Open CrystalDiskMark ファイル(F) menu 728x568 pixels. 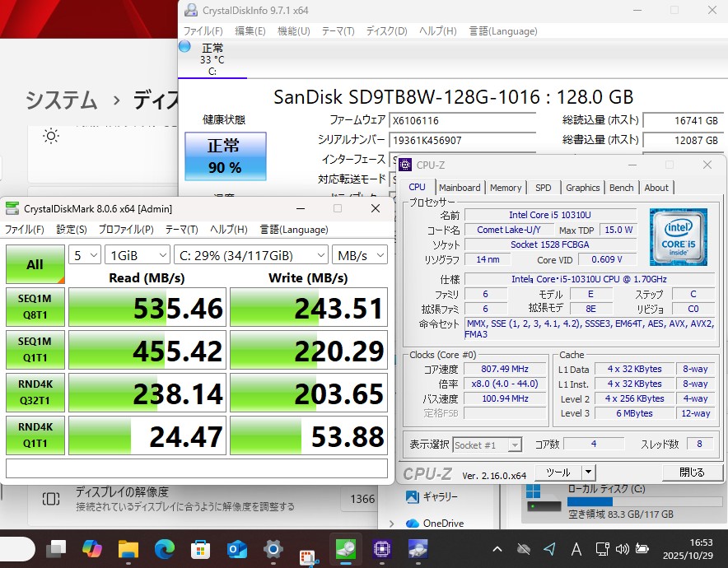[24, 230]
